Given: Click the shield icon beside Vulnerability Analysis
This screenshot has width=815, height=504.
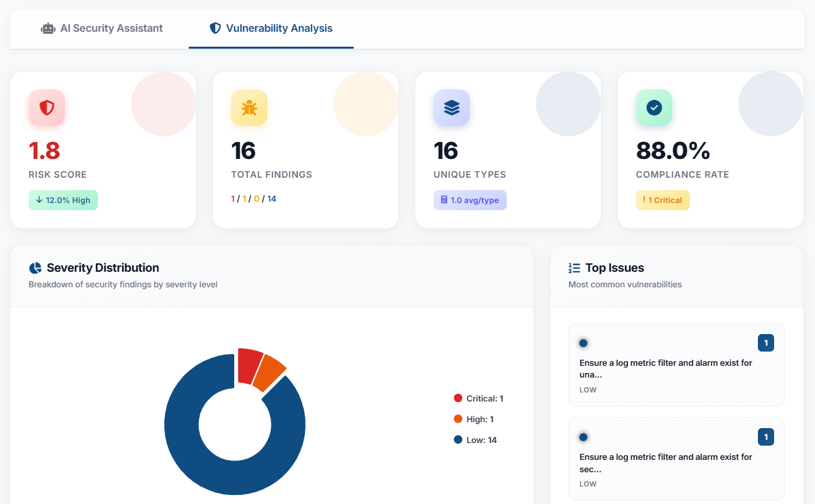Looking at the screenshot, I should (x=215, y=29).
